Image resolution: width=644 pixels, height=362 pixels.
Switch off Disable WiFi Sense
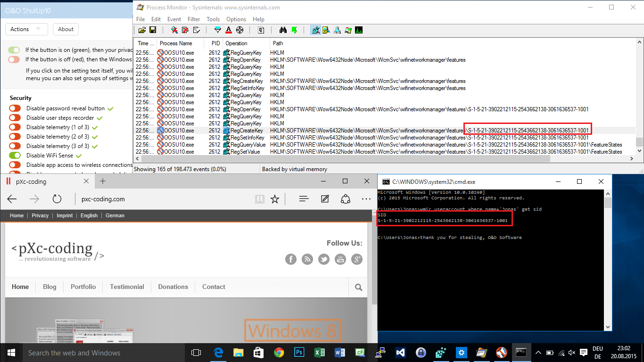point(15,156)
